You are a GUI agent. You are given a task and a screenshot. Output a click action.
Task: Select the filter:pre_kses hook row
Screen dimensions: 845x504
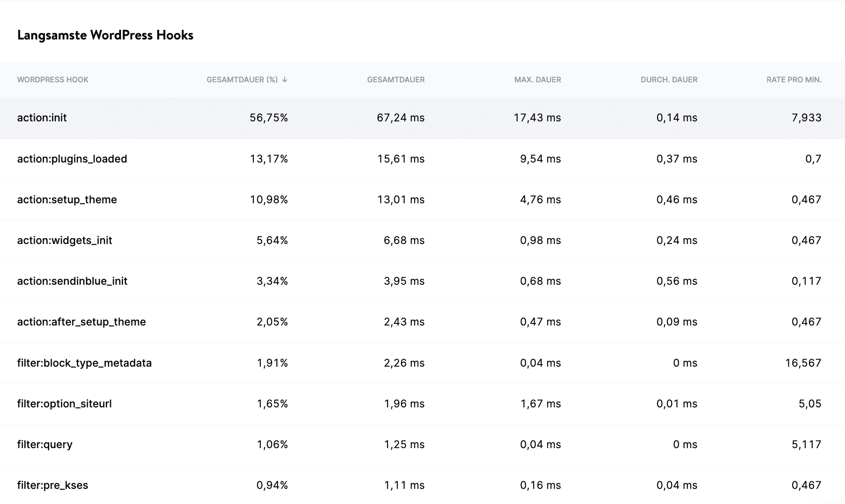[x=52, y=485]
